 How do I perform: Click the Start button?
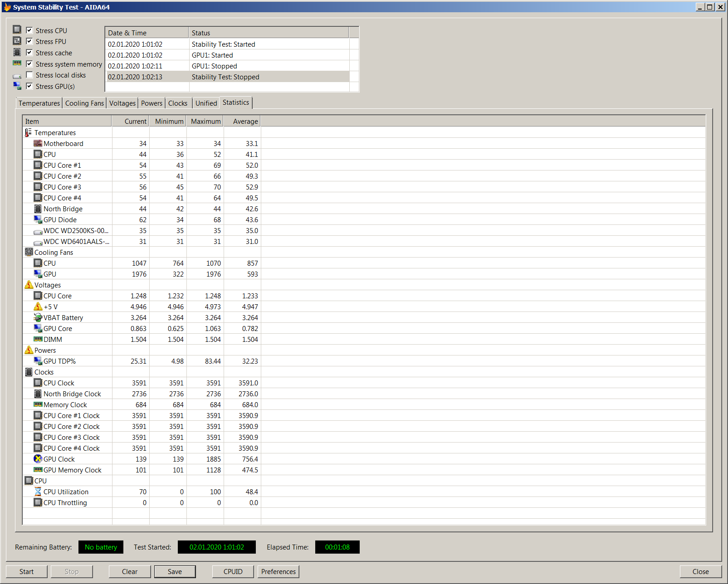26,571
